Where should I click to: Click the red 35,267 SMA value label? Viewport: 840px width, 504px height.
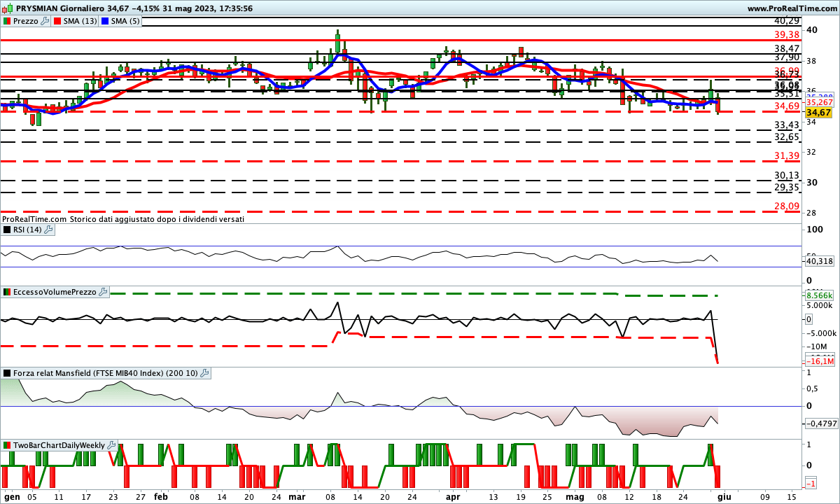pos(819,102)
